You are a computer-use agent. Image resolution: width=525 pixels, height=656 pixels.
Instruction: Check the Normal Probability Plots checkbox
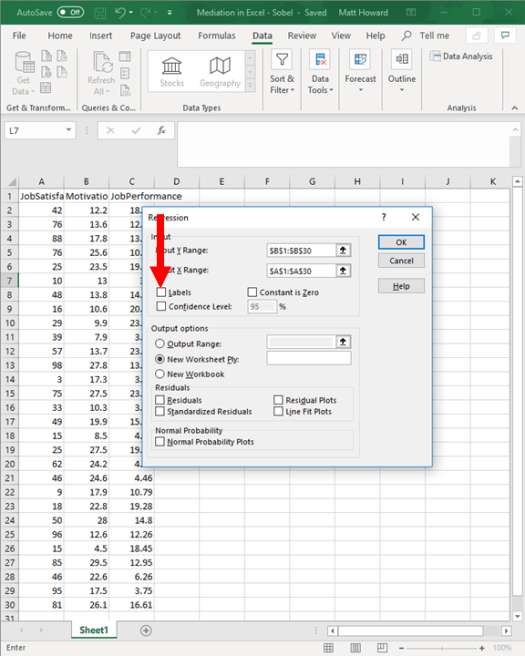point(159,441)
